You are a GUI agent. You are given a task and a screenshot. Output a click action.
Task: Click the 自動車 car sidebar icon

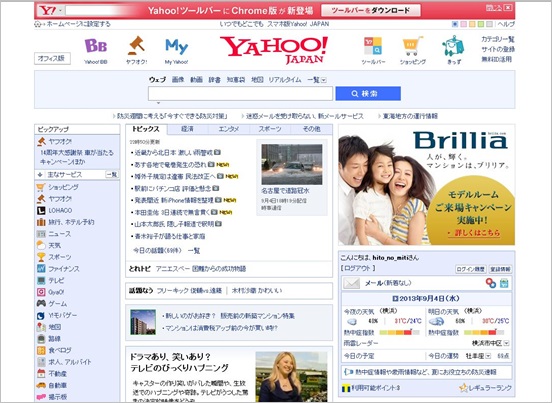41,385
